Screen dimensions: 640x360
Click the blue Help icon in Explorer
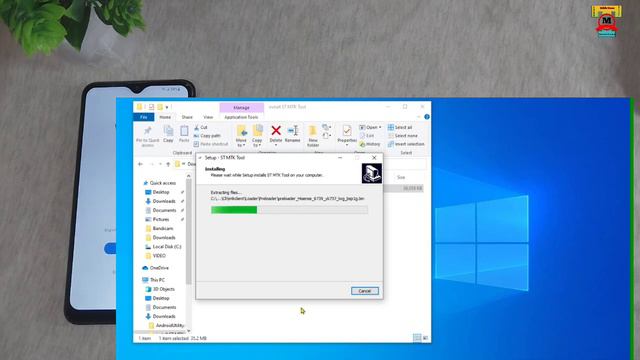427,117
